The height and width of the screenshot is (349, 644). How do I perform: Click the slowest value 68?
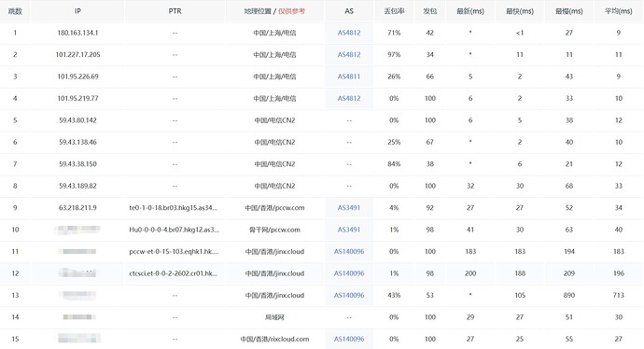[x=568, y=186]
